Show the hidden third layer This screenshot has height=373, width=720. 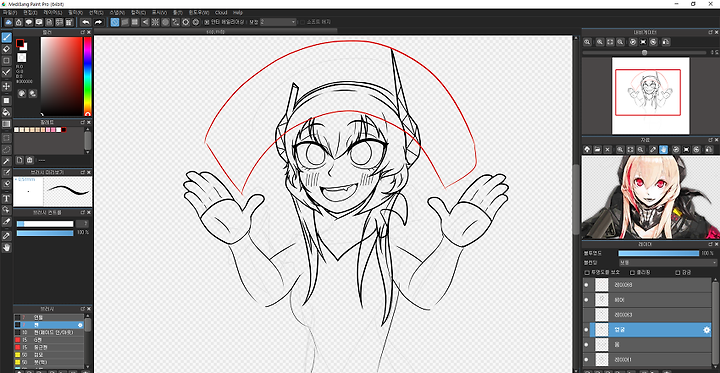pos(586,315)
